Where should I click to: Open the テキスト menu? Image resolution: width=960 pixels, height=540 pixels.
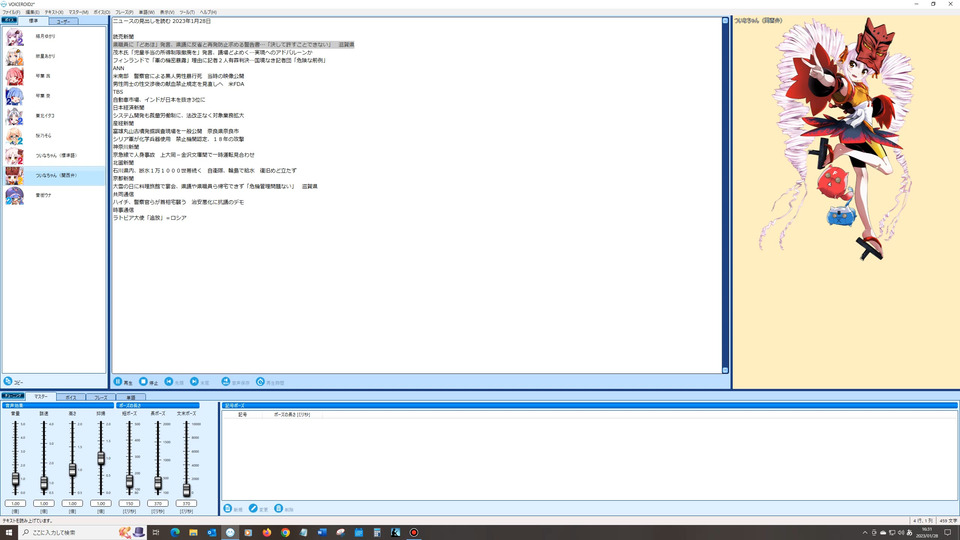54,12
